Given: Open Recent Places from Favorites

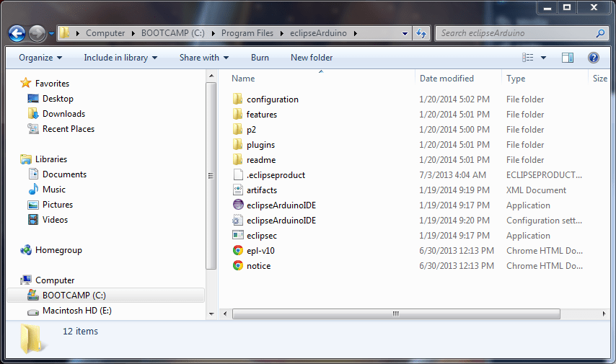Looking at the screenshot, I should coord(69,129).
